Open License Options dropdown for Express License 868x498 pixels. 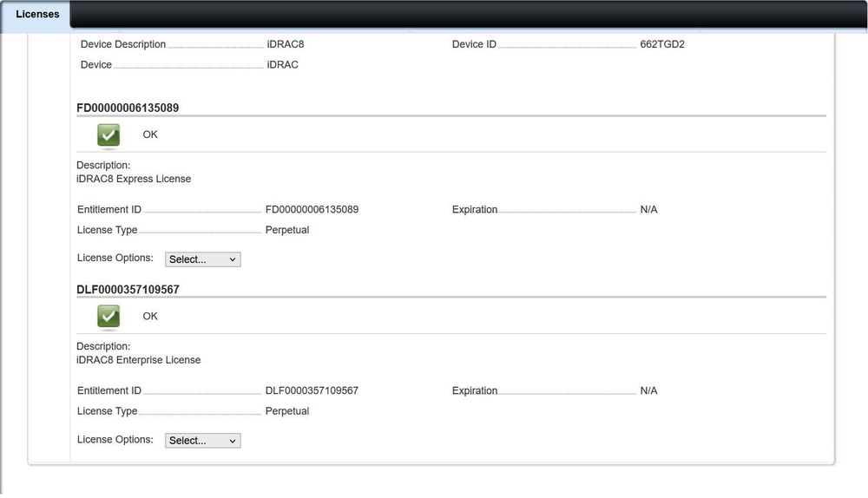click(202, 259)
